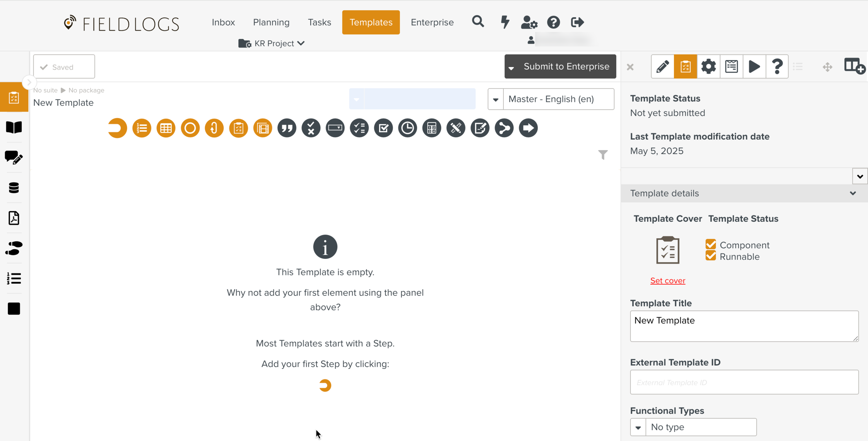The height and width of the screenshot is (441, 868).
Task: Open the database sidebar icon
Action: coord(14,188)
